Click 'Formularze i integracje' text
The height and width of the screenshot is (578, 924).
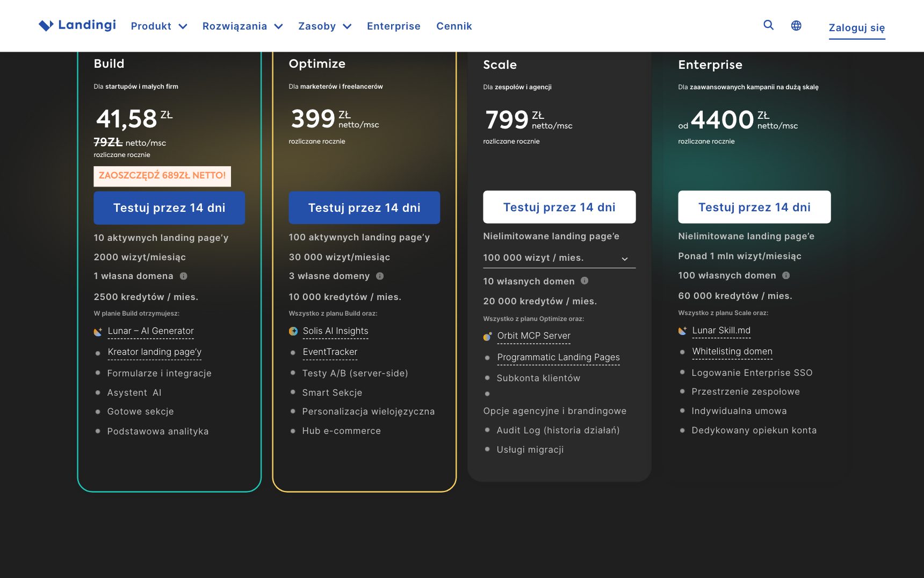[160, 373]
